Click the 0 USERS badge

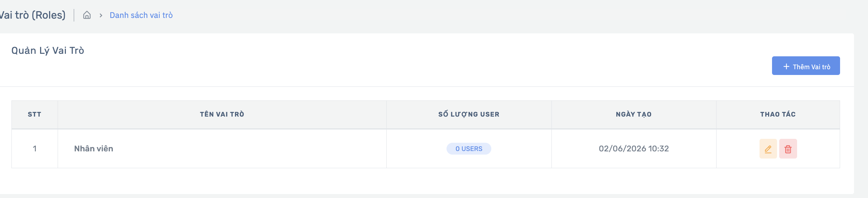coord(469,148)
